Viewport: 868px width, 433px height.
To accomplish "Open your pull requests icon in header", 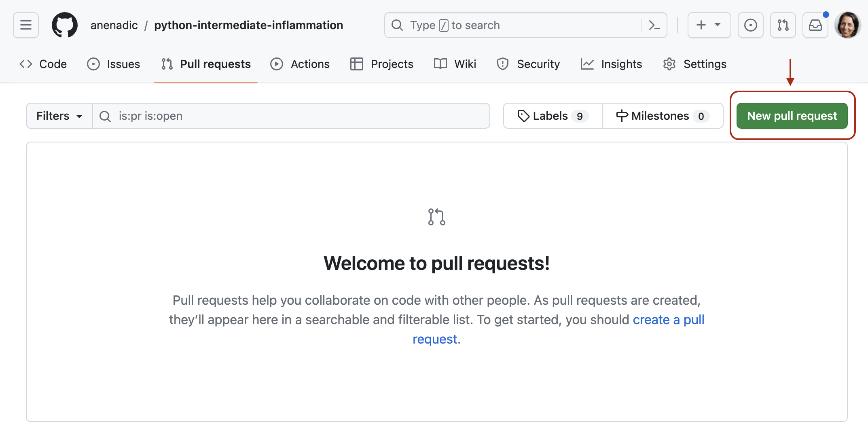I will pos(783,25).
